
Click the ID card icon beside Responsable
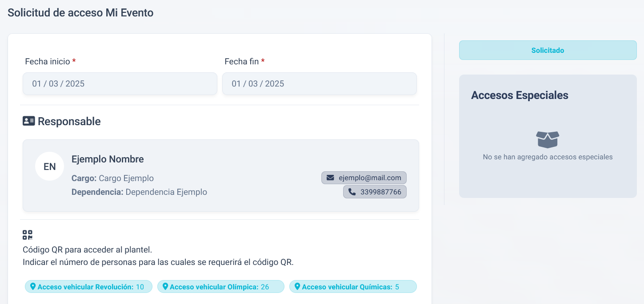click(x=28, y=121)
